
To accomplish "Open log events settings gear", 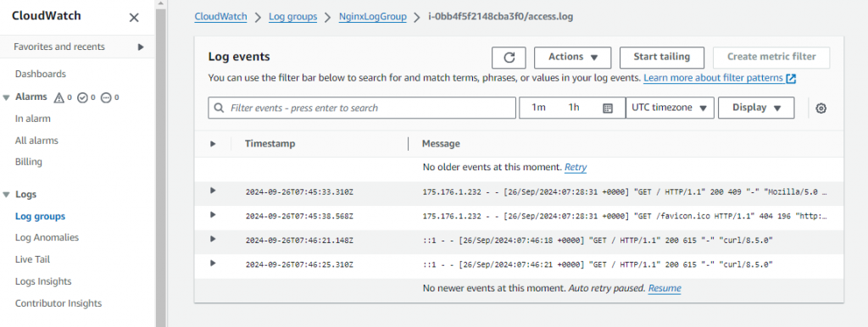I will point(821,108).
